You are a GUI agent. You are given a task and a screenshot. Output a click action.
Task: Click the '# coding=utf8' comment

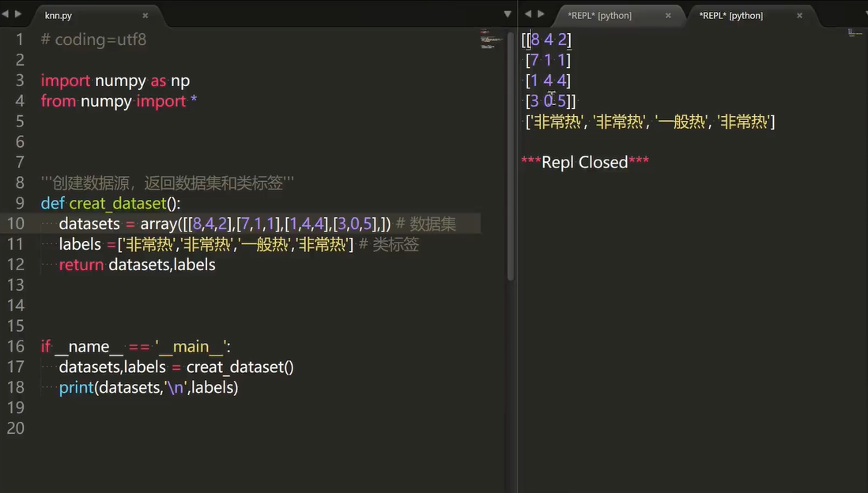coord(93,40)
